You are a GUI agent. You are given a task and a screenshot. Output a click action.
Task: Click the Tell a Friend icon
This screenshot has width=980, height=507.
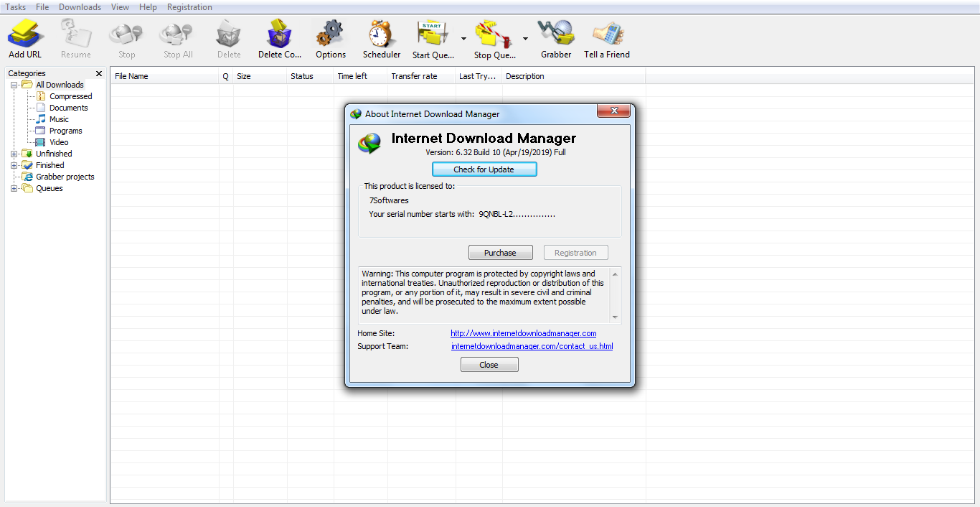click(607, 34)
